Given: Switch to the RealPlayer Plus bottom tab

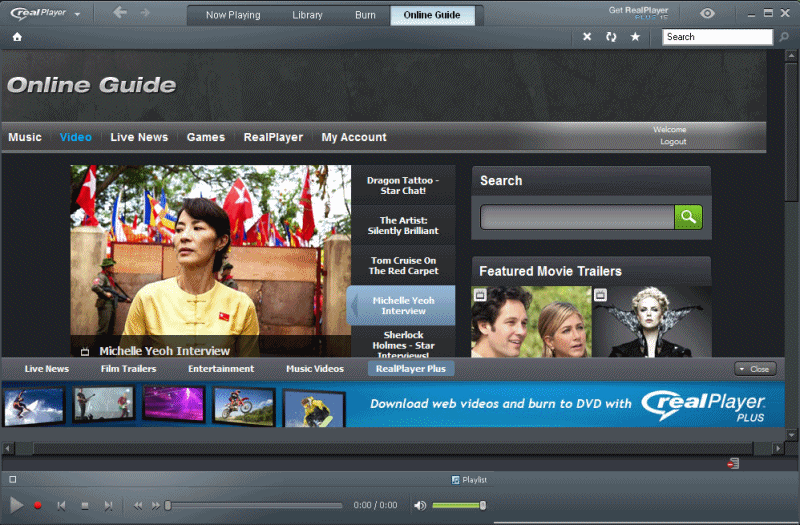Looking at the screenshot, I should click(411, 368).
